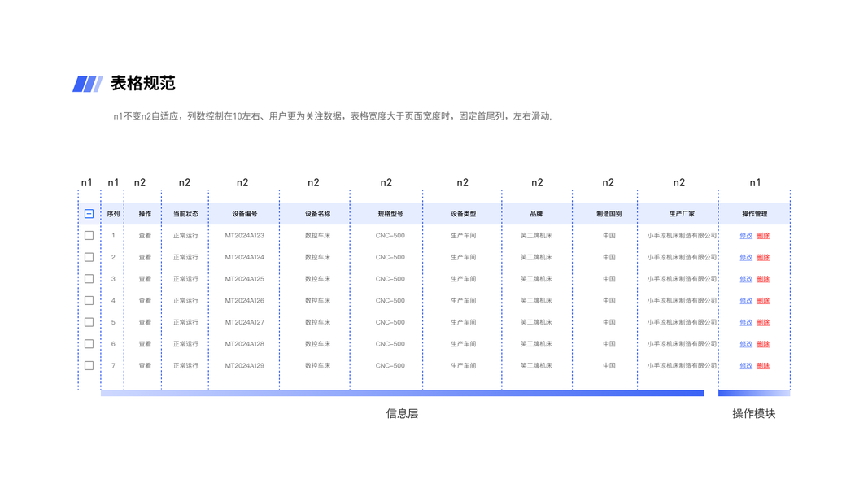Select row 4 using its checkbox

click(89, 300)
